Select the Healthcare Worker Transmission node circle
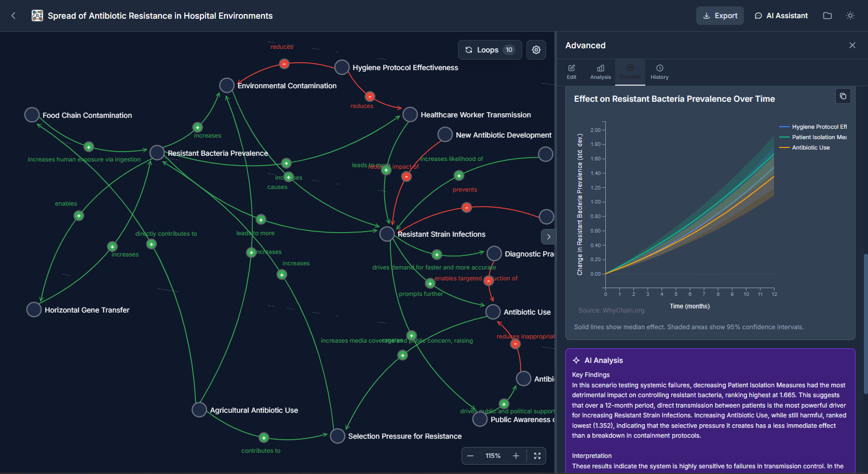The image size is (868, 474). click(410, 114)
